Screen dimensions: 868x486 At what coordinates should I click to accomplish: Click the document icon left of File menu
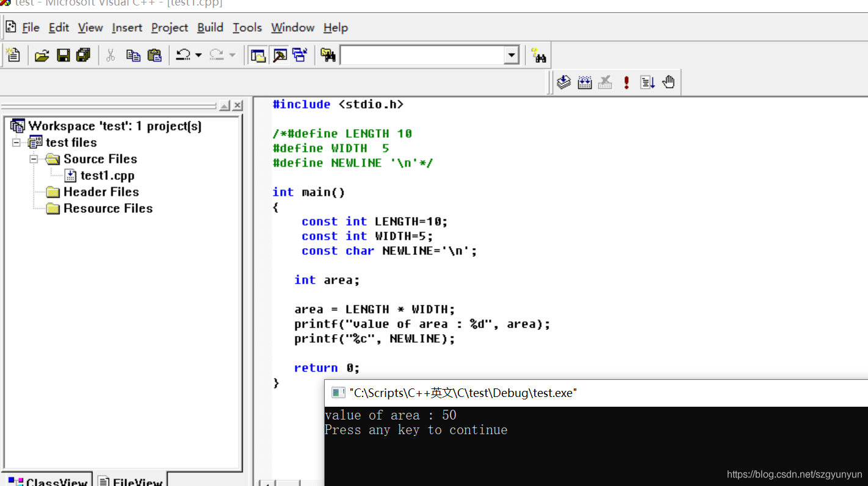click(10, 27)
